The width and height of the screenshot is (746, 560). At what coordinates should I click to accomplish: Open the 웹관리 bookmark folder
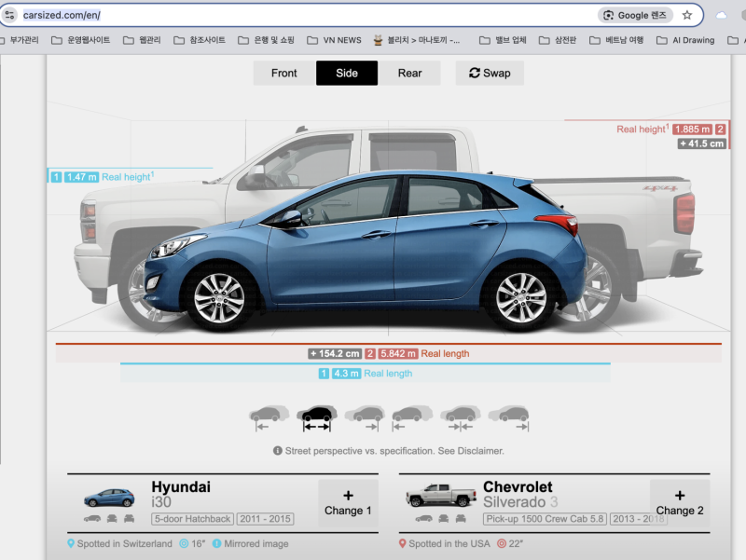pos(142,40)
